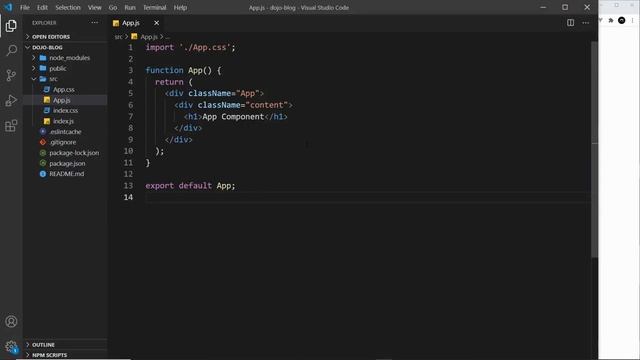
Task: Collapse the src folder
Action: click(x=65, y=79)
